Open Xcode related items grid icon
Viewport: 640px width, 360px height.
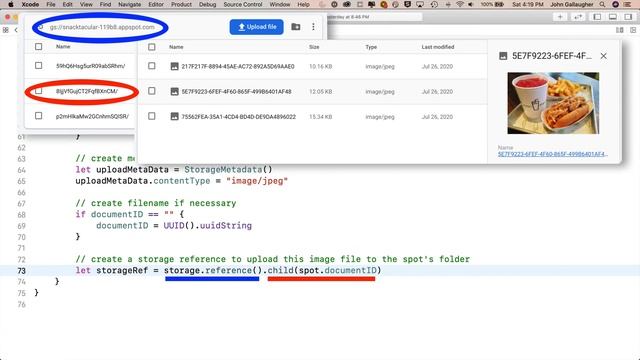(6, 30)
